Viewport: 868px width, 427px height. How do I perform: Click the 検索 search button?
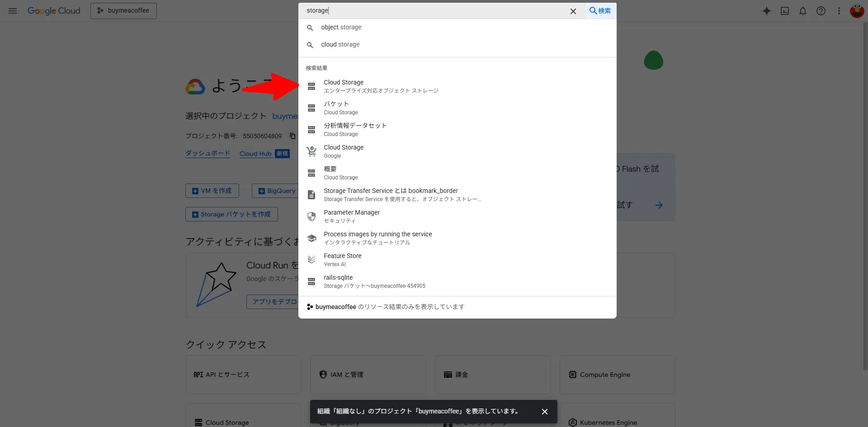pos(600,11)
